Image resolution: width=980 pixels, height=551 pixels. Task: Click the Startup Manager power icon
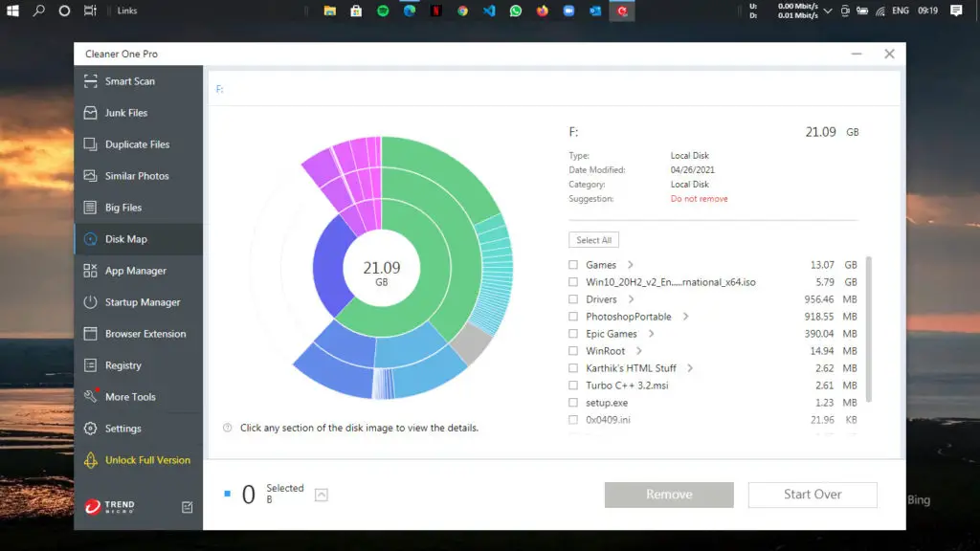coord(91,301)
